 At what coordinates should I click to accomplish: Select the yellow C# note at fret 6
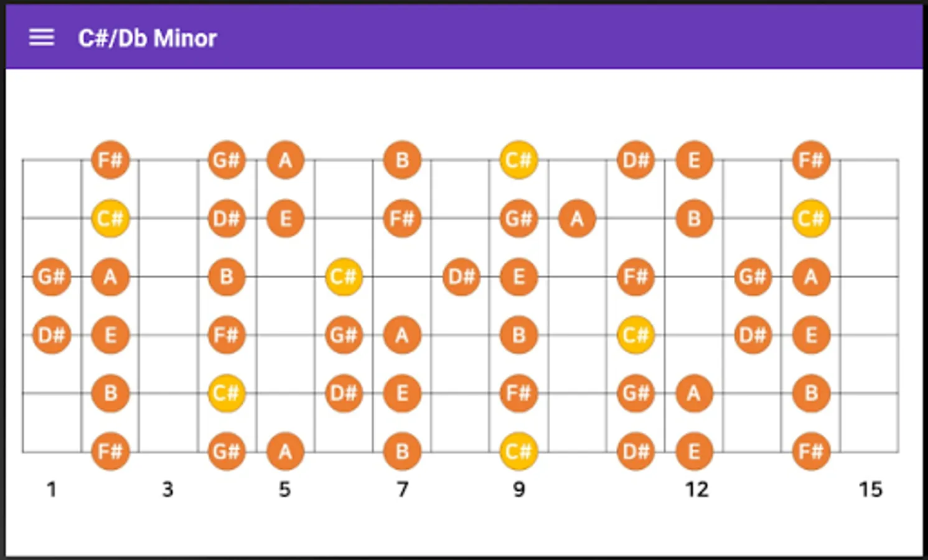[x=344, y=276]
